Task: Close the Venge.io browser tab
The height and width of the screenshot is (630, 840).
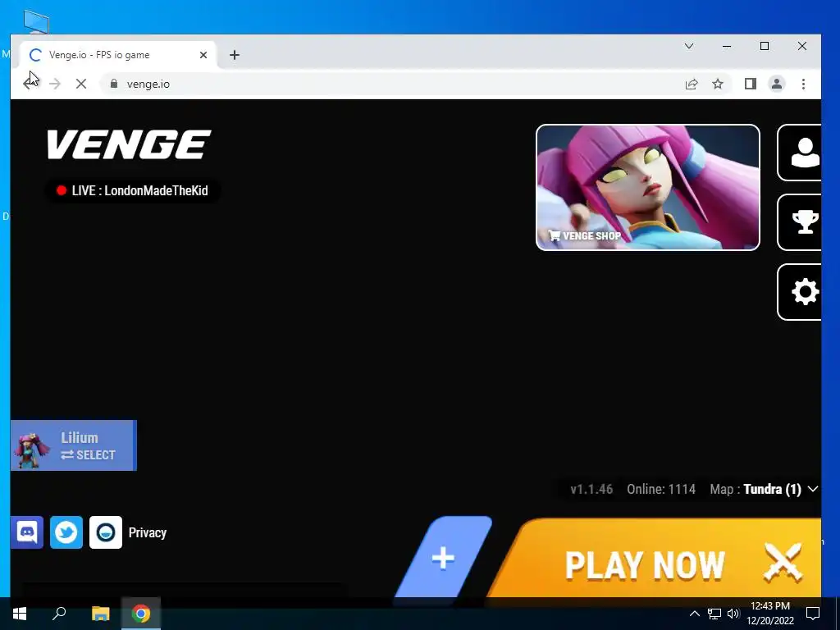Action: (x=203, y=55)
